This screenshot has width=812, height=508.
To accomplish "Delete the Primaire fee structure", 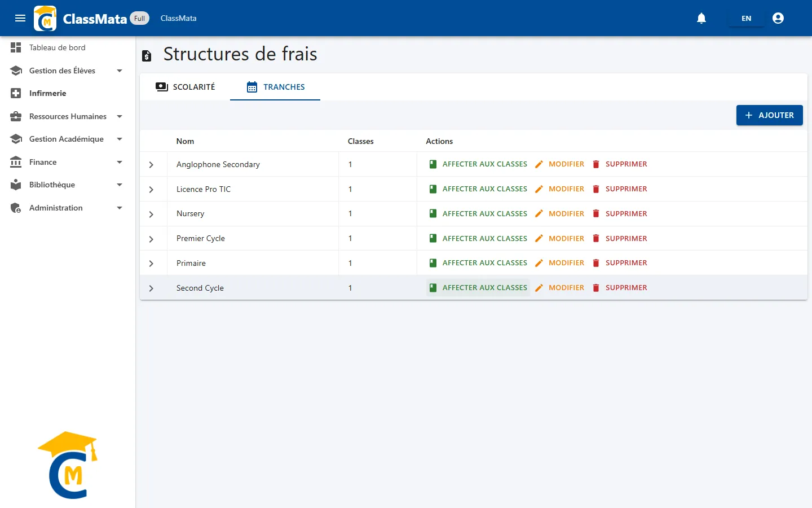I will coord(619,263).
